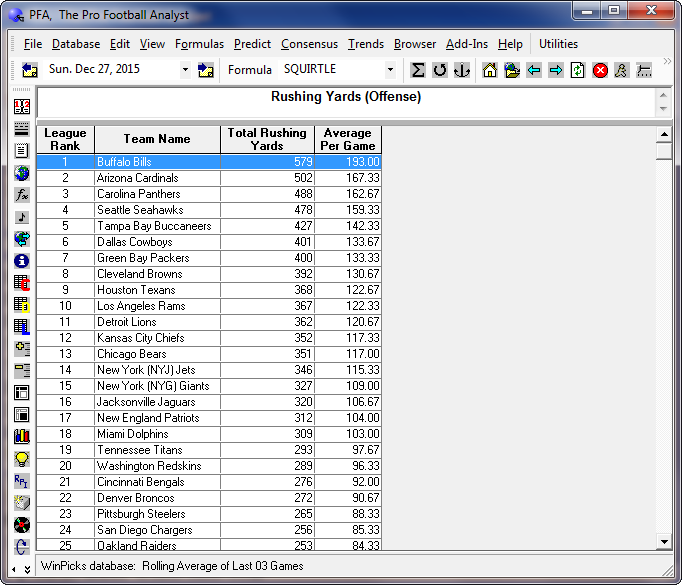This screenshot has height=585, width=682.
Task: Expand toolbar overflow chevron at top right
Action: point(667,61)
